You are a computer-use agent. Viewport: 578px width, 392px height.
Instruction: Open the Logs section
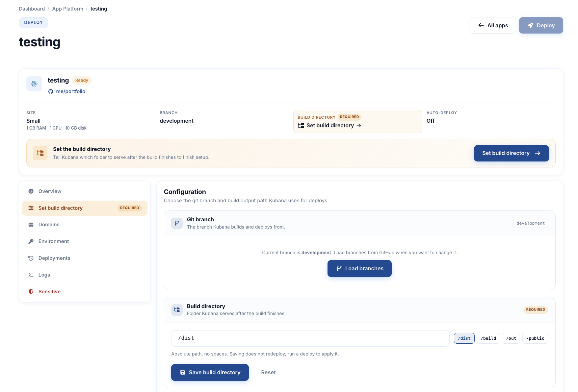[85, 275]
